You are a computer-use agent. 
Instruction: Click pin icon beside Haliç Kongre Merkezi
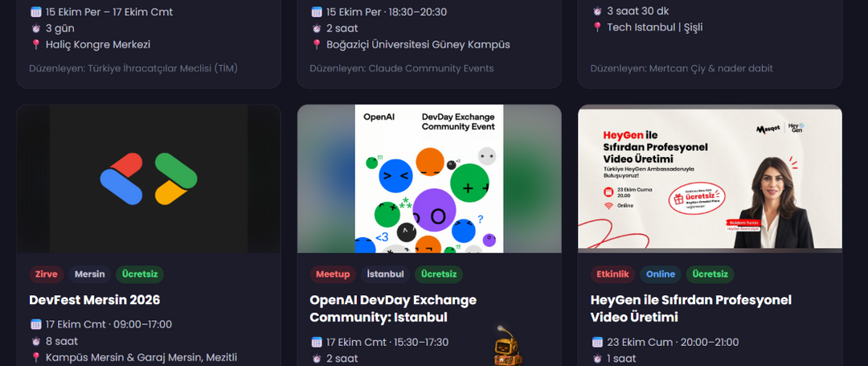tap(36, 45)
